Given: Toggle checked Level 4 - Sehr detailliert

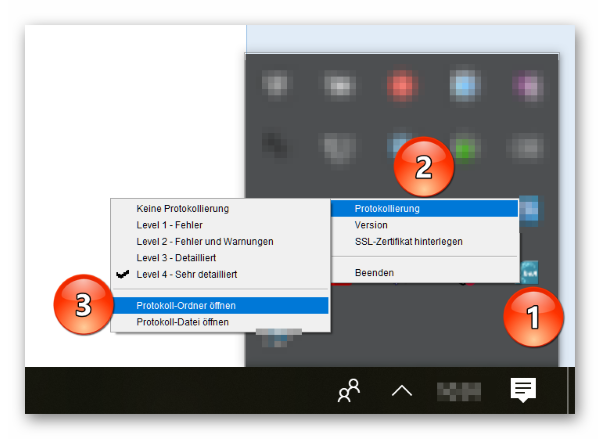Looking at the screenshot, I should tap(187, 273).
